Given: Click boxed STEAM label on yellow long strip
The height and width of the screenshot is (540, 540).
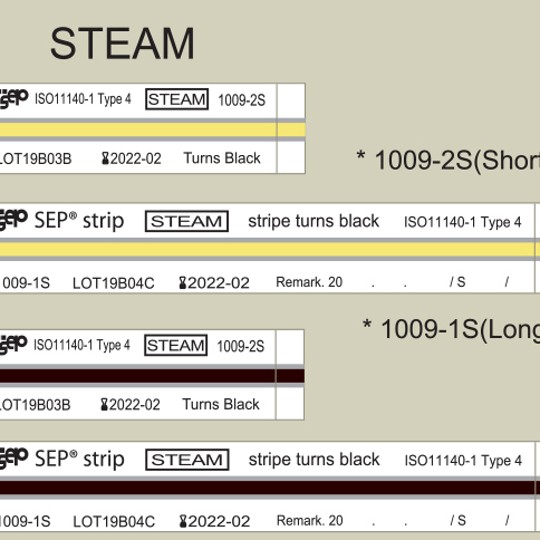Looking at the screenshot, I should pos(187,221).
